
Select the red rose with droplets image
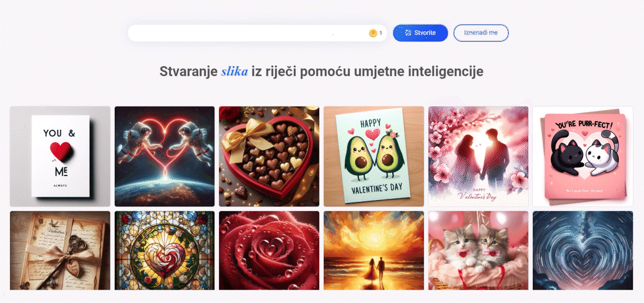pos(269,250)
